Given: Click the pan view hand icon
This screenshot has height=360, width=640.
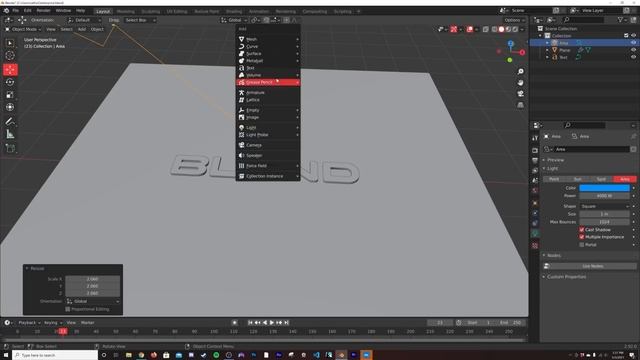Looking at the screenshot, I should coord(520,82).
